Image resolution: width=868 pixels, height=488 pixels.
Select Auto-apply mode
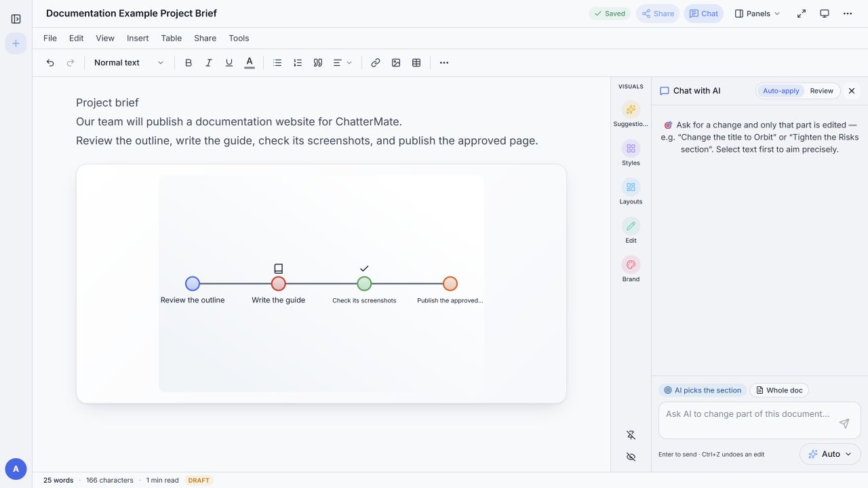[781, 91]
